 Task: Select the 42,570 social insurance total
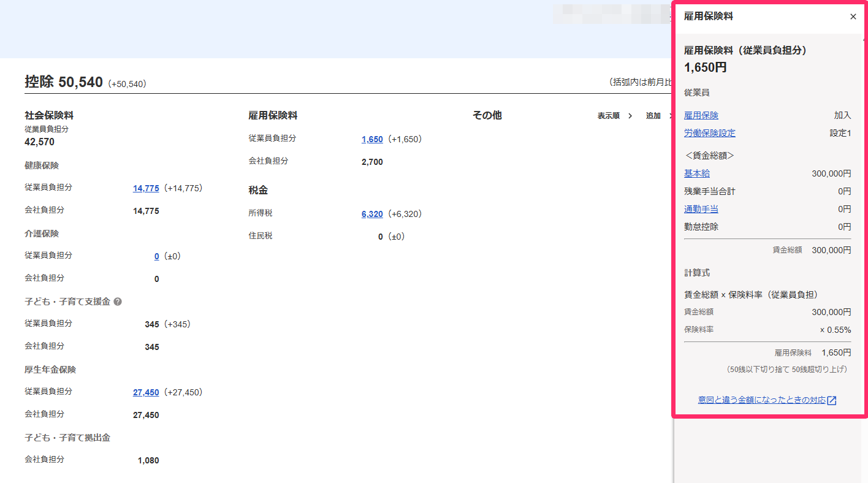pos(39,142)
